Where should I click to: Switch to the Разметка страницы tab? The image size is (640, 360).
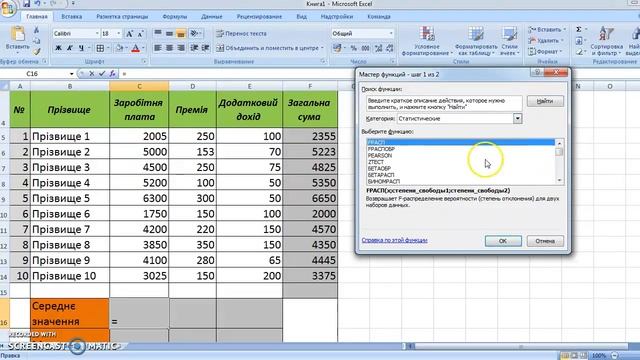pyautogui.click(x=122, y=17)
